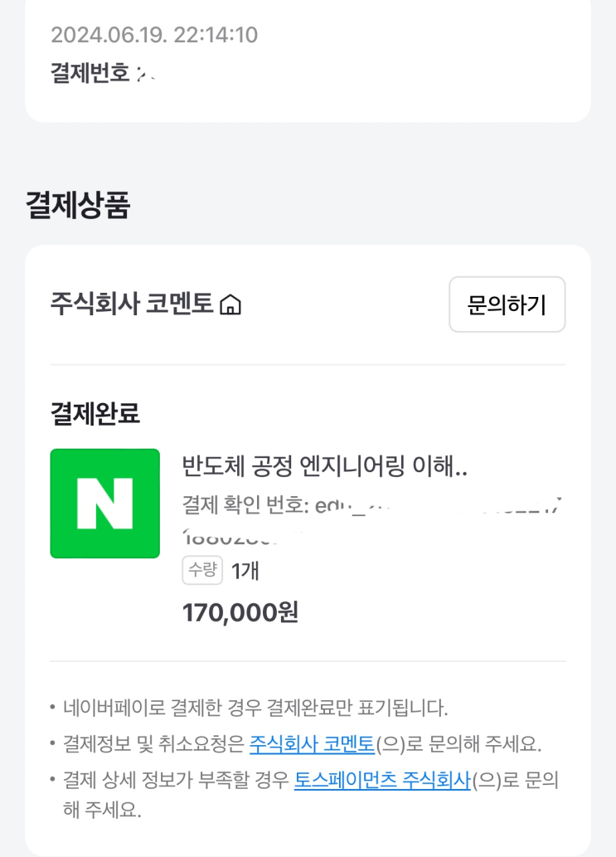Image resolution: width=616 pixels, height=857 pixels.
Task: Open the 주식회사 코멘토 hyperlink in the notice
Action: pos(312,744)
